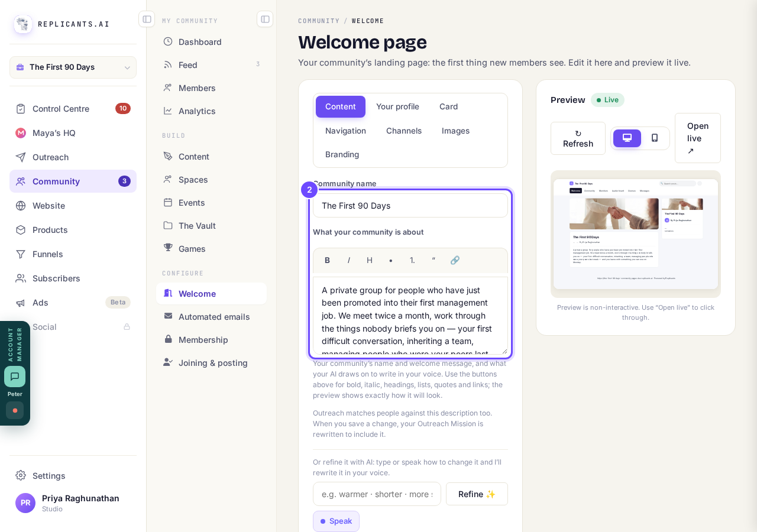This screenshot has height=532, width=757.
Task: Open the Account Manager chat icon
Action: [15, 377]
